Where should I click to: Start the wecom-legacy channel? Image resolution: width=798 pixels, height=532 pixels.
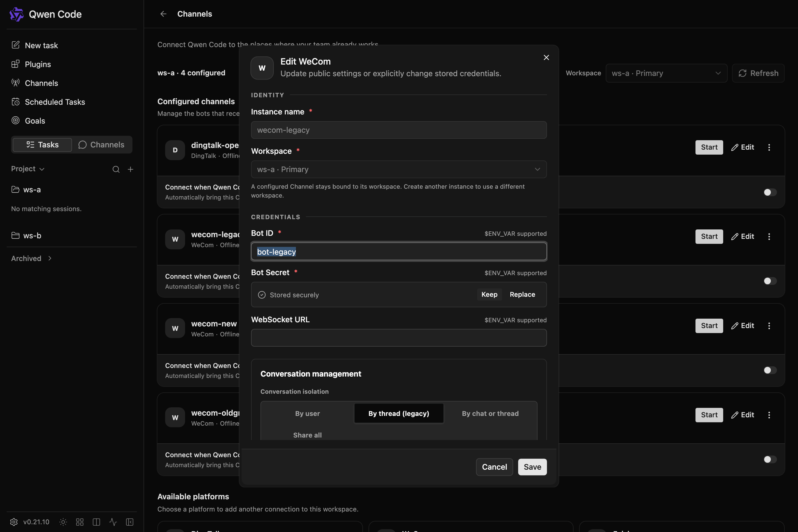[x=709, y=236]
